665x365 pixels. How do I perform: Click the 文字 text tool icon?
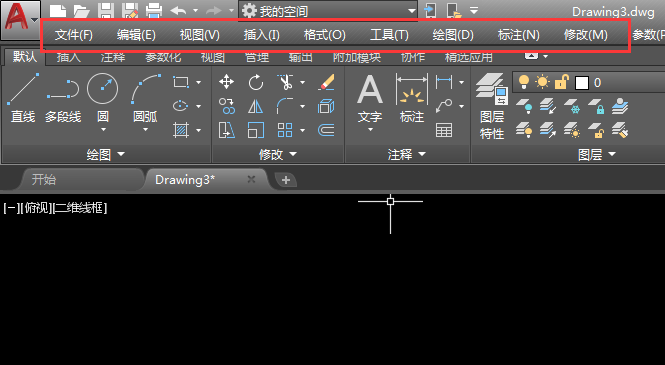pos(370,98)
